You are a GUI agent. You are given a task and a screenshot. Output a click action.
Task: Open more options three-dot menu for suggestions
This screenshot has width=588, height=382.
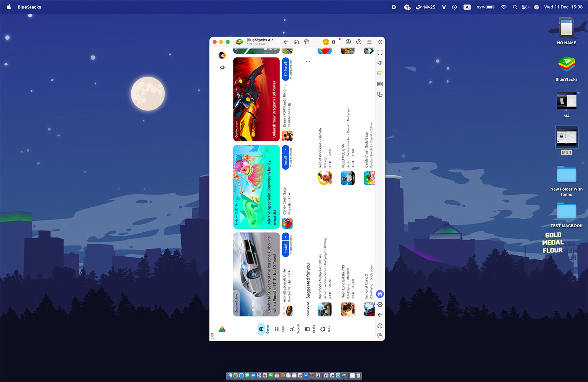point(308,62)
